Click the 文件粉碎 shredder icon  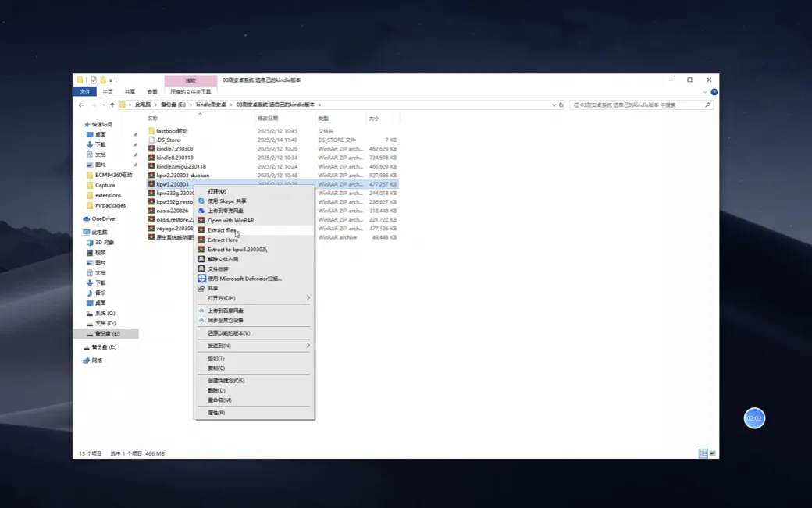coord(201,269)
